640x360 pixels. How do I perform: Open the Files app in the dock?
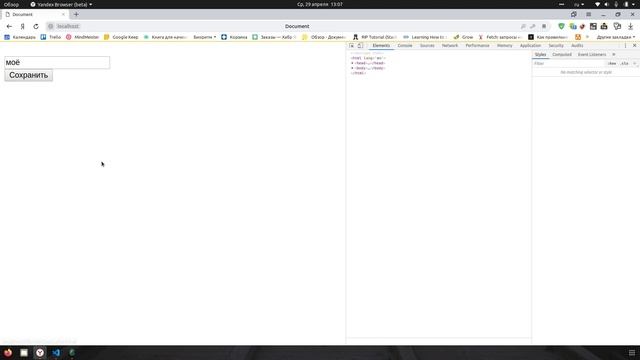[24, 353]
